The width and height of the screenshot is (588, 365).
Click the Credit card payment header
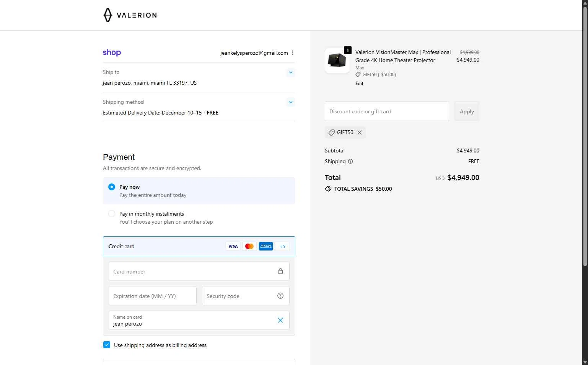(199, 246)
